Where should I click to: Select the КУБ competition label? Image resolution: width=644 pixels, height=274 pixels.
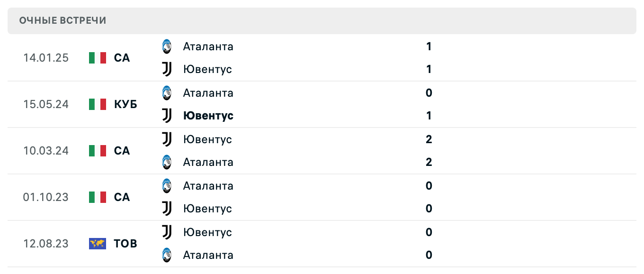[124, 104]
